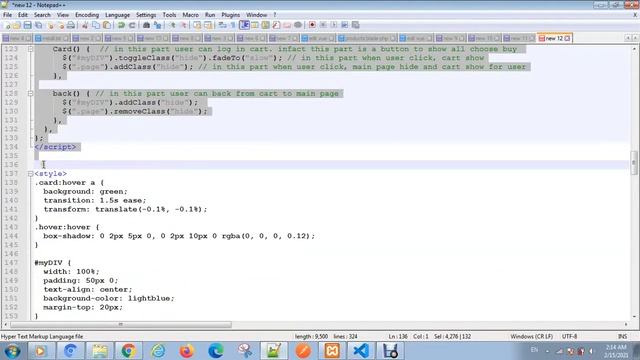Screen dimensions: 640x360
Task: Copy selection using the toolbar Copy icon
Action: pyautogui.click(x=96, y=25)
